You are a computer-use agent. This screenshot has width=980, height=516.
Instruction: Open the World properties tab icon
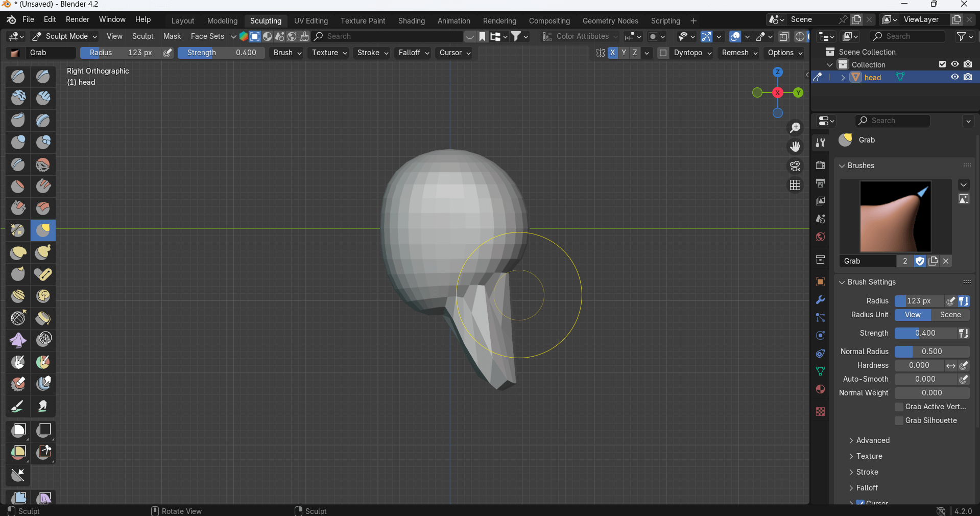[x=820, y=237]
